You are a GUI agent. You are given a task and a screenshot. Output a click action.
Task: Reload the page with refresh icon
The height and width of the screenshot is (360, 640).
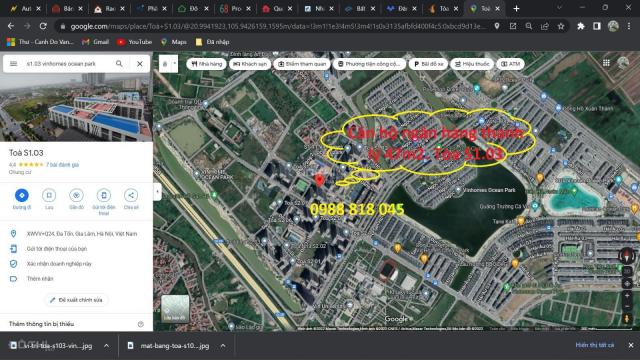pyautogui.click(x=43, y=26)
